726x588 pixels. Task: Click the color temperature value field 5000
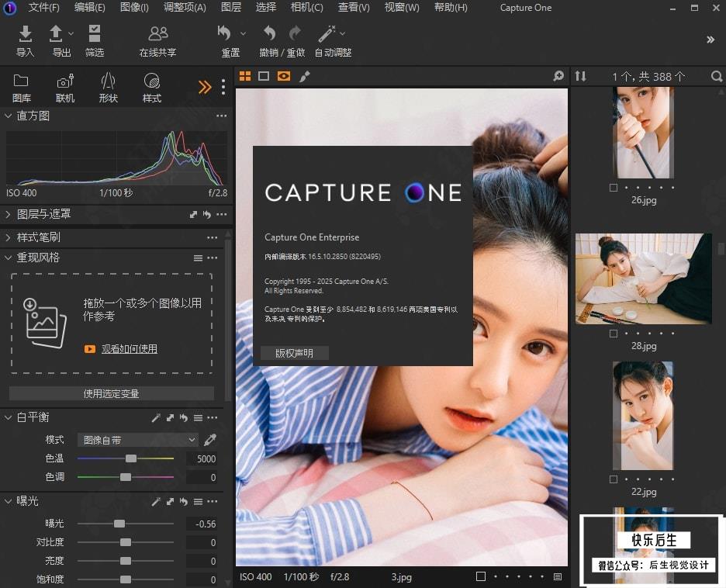[x=202, y=458]
